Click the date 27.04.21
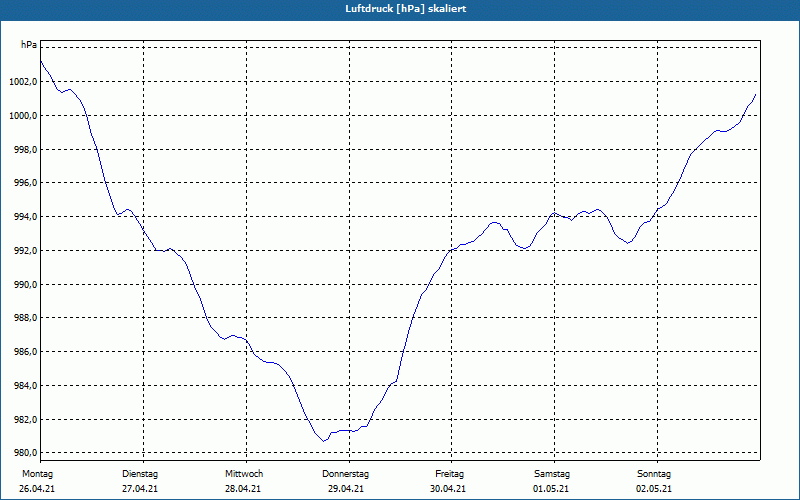This screenshot has width=800, height=500. [x=140, y=489]
